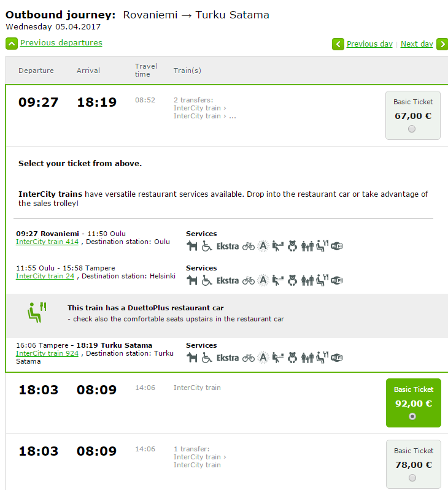Click the wheelchair accessibility icon for train 24
Image resolution: width=448 pixels, height=490 pixels.
(207, 280)
